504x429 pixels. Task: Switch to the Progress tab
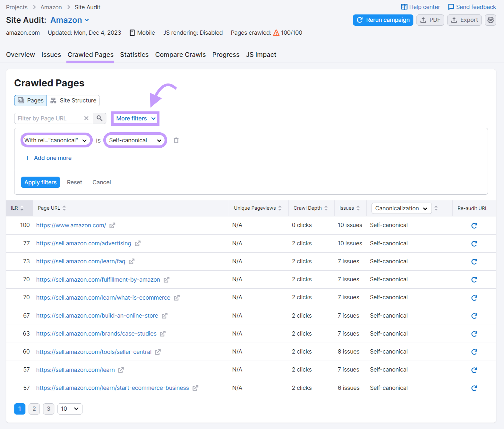(x=226, y=55)
